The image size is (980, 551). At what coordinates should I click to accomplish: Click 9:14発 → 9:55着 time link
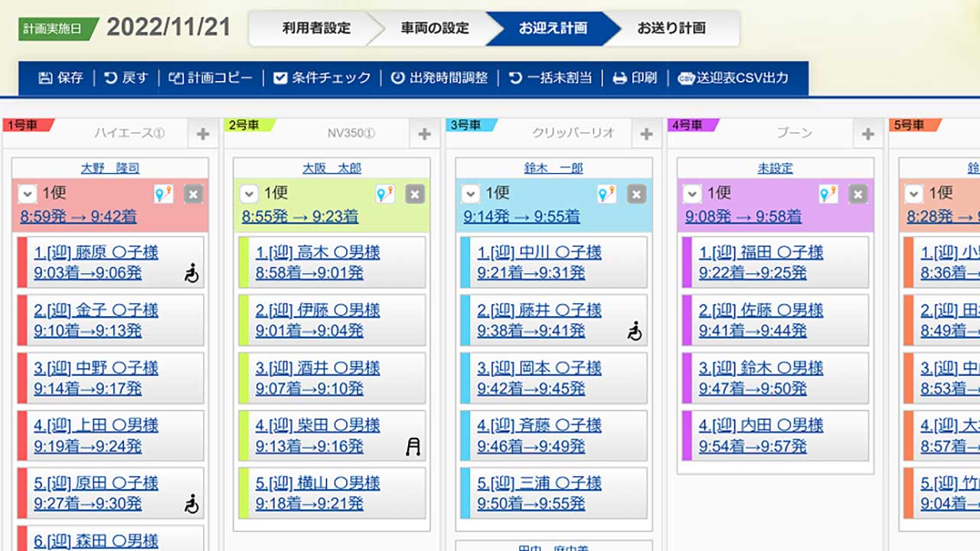(x=521, y=217)
